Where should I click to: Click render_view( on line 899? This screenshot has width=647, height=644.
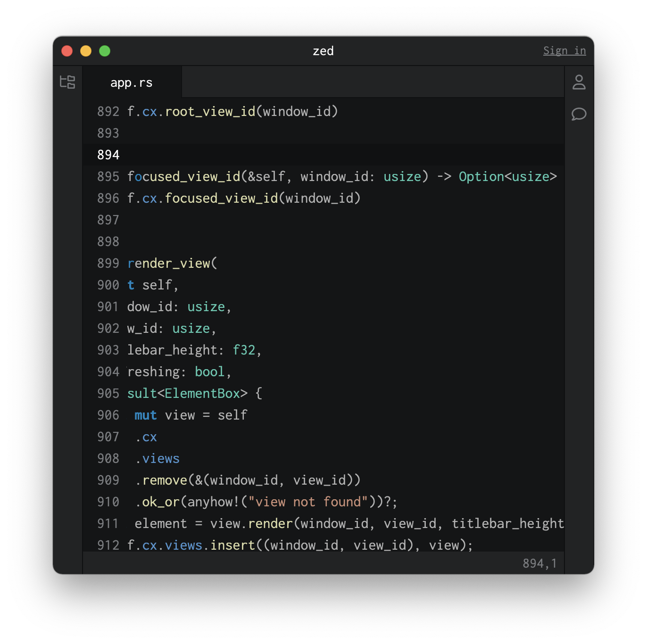(173, 264)
